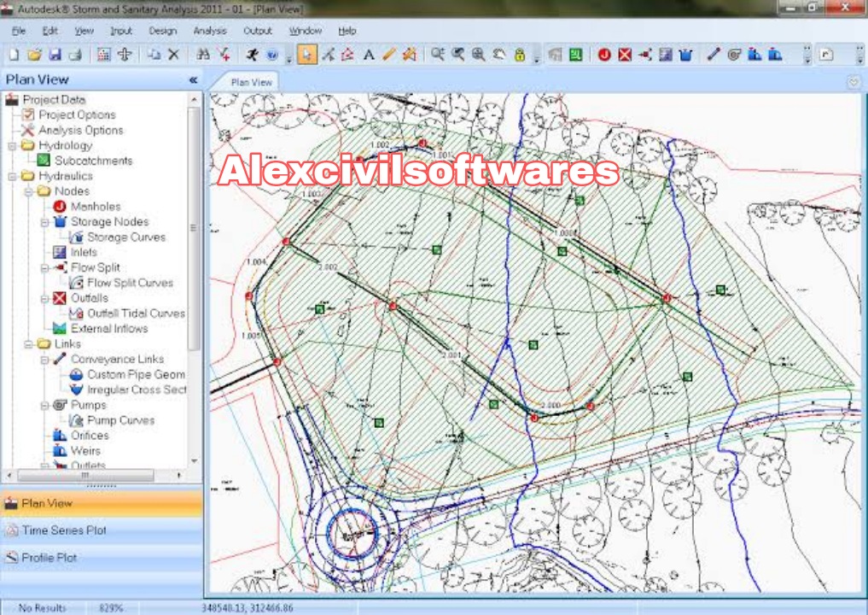Select the Pump placement tool
This screenshot has width=868, height=615.
click(733, 53)
